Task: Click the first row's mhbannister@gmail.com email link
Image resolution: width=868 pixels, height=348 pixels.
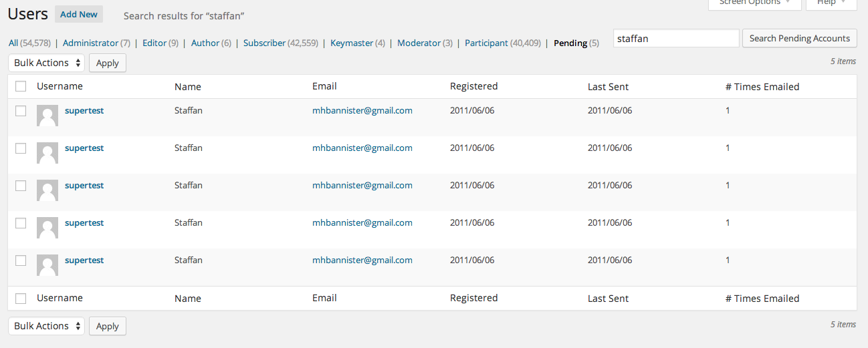Action: (362, 111)
